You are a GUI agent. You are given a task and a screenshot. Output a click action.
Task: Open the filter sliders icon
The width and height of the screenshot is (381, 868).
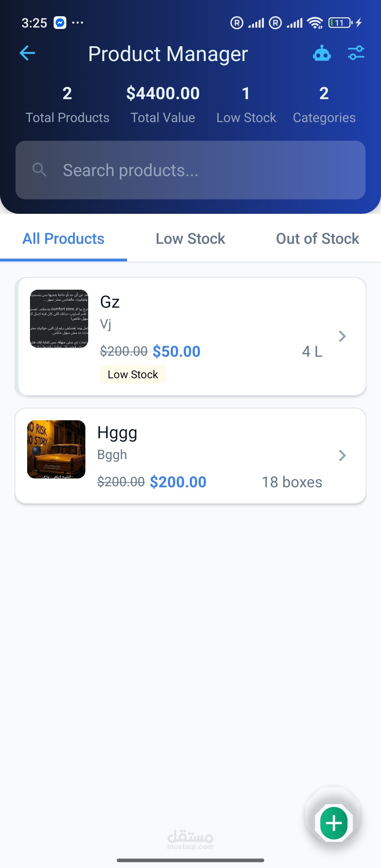point(356,53)
